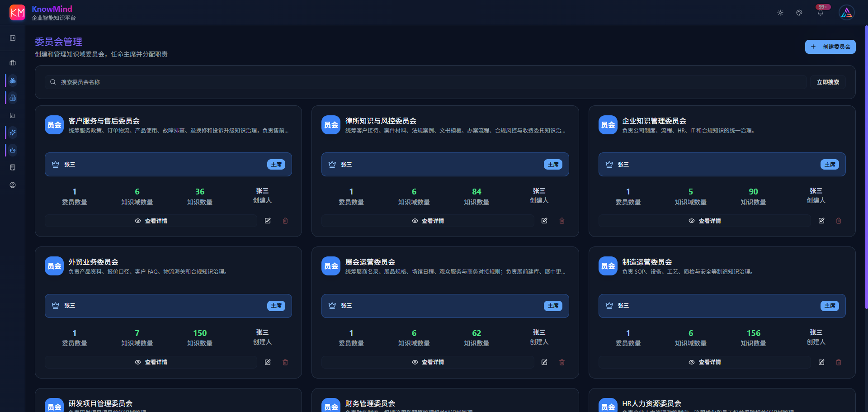The image size is (868, 412).
Task: Click the 员会 badge of 律所知识与风控委员会
Action: tap(331, 125)
